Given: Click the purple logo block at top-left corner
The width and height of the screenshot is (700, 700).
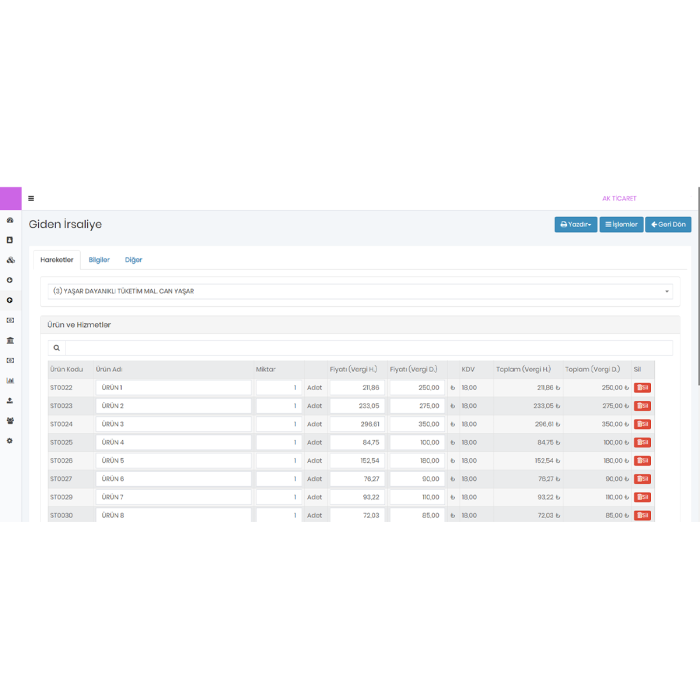Looking at the screenshot, I should (11, 198).
